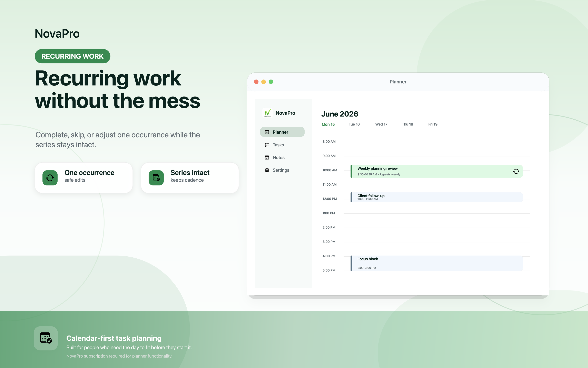Click the RECURRING WORK badge
This screenshot has width=588, height=368.
point(72,56)
